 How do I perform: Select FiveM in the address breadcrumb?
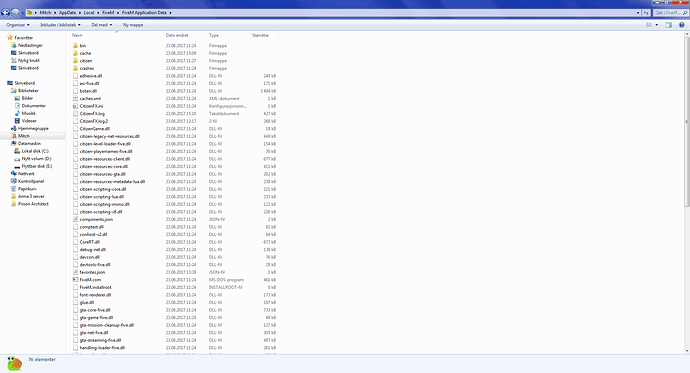click(x=108, y=13)
